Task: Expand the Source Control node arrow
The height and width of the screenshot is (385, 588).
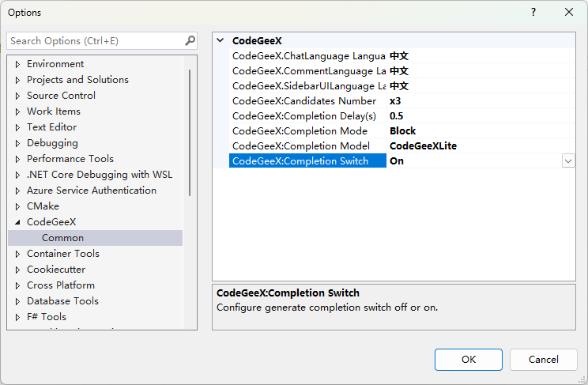Action: [17, 96]
